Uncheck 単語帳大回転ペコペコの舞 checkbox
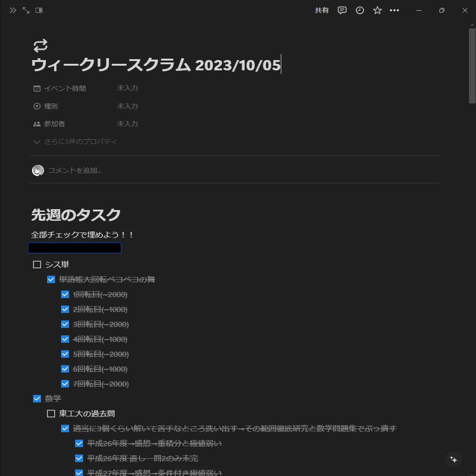 pyautogui.click(x=51, y=279)
